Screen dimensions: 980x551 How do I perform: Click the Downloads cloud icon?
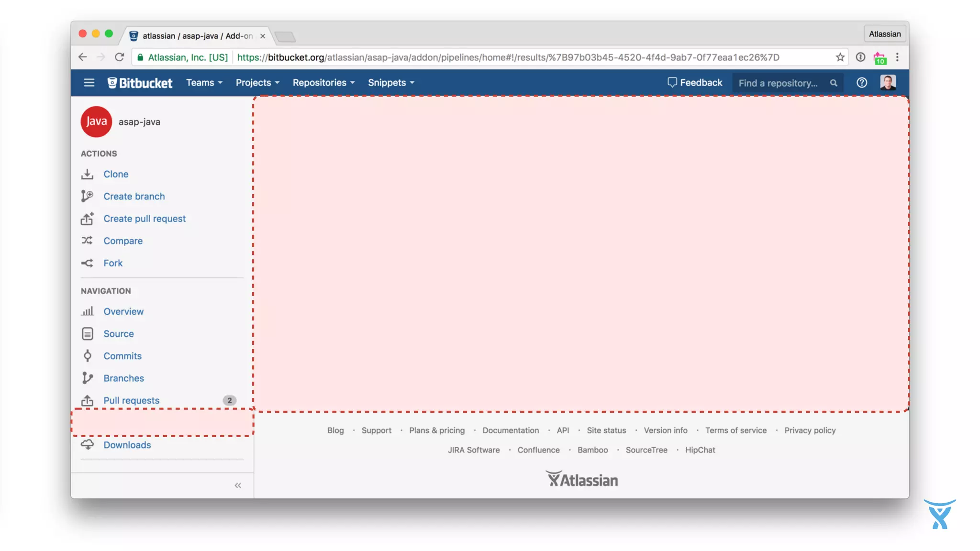[x=87, y=445]
